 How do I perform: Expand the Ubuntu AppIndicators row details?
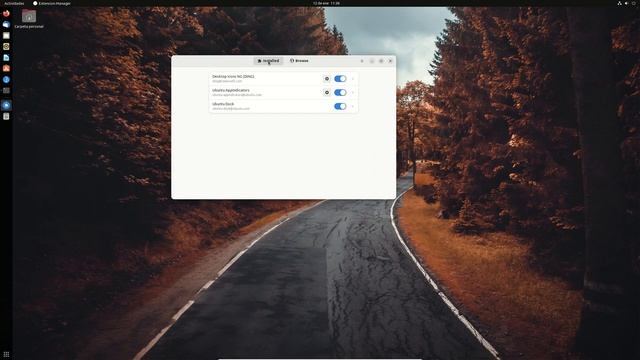(x=353, y=93)
